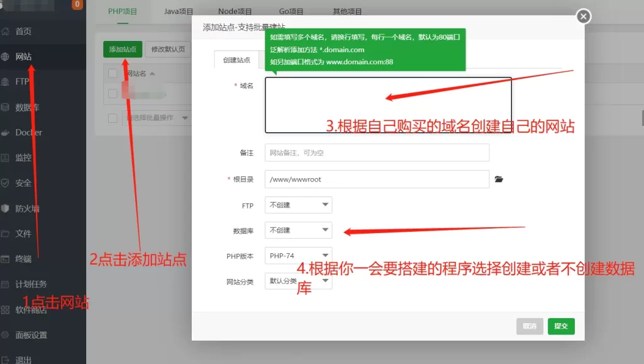Tick the select-all checkbox in table header
Image resolution: width=644 pixels, height=364 pixels.
coord(113,74)
